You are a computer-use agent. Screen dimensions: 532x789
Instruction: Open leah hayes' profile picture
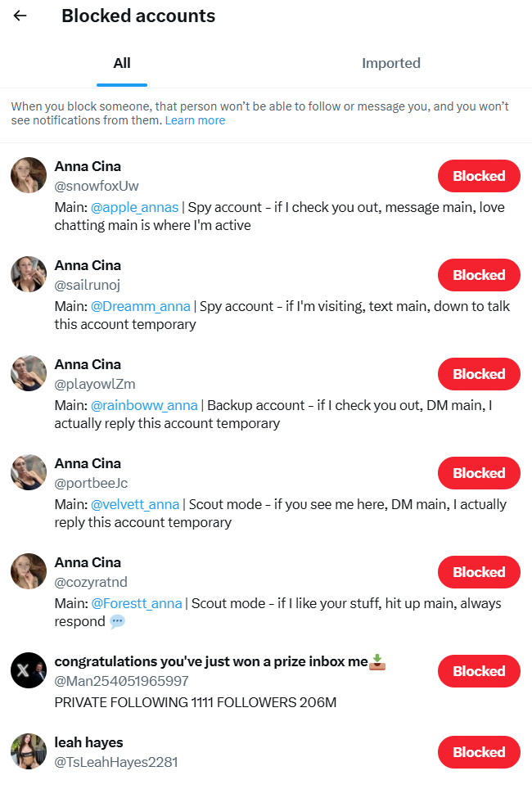[29, 751]
